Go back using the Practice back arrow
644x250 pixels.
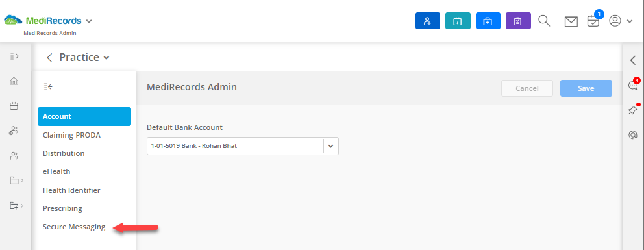[x=50, y=58]
